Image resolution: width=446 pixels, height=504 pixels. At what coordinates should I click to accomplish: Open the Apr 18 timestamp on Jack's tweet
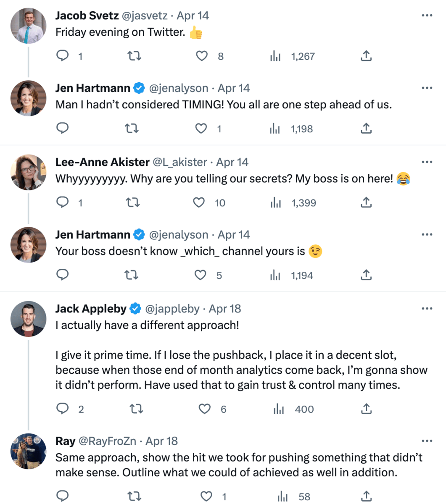pos(225,309)
